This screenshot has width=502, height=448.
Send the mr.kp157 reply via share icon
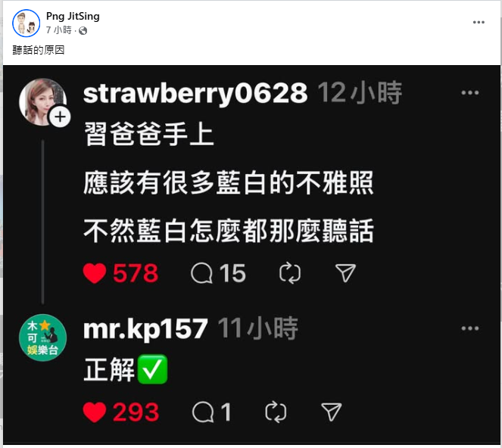pyautogui.click(x=332, y=412)
